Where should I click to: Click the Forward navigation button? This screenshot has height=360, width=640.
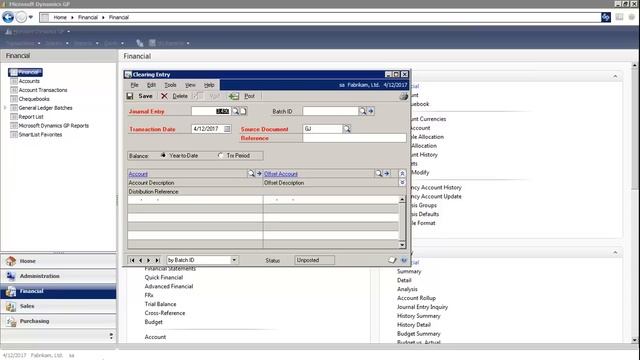21,17
